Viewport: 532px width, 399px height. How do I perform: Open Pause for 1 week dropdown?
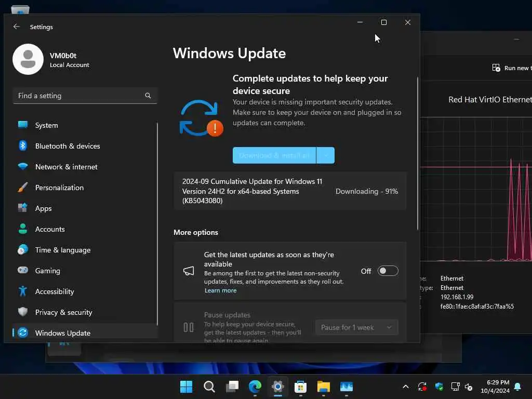[x=356, y=327]
